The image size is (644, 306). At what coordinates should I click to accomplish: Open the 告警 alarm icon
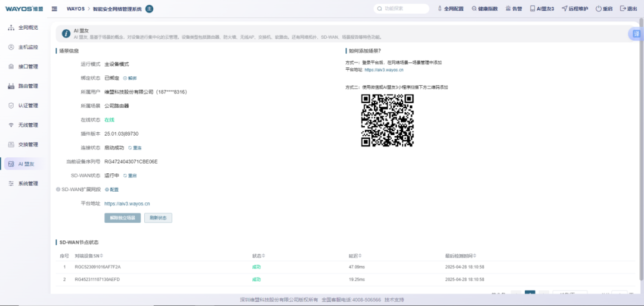click(x=508, y=9)
